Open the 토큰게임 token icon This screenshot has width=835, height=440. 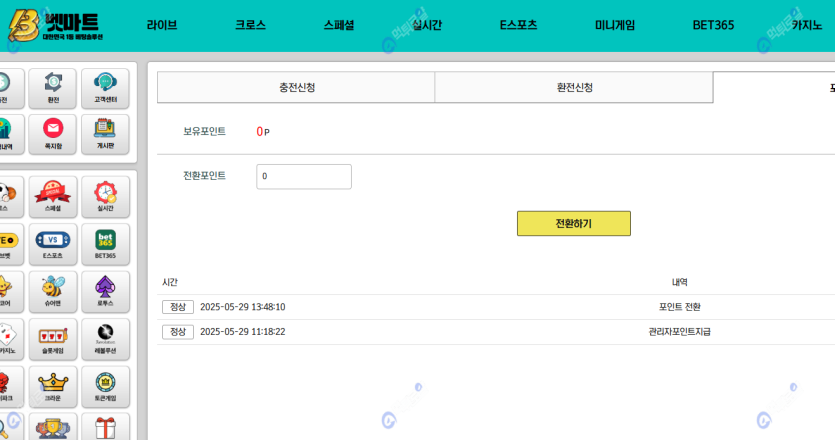point(105,386)
